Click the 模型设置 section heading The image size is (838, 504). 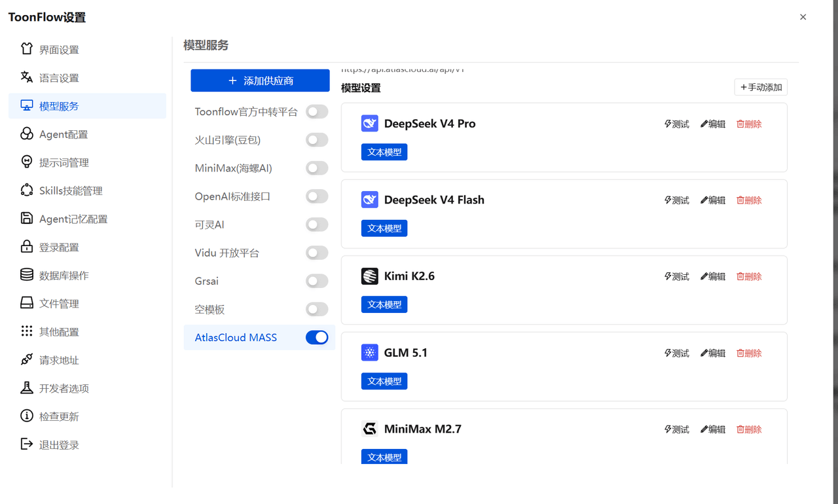coord(361,88)
